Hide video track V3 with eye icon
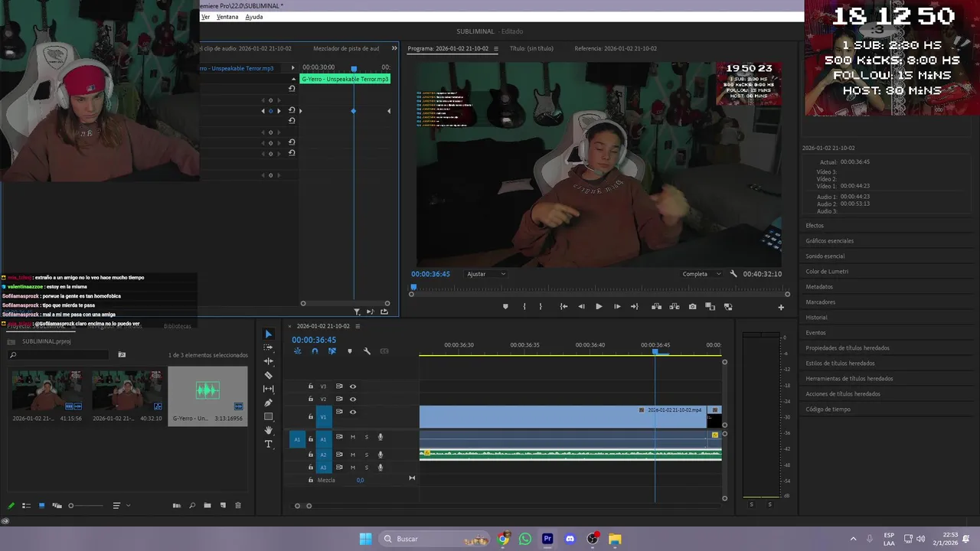Viewport: 980px width, 551px height. pyautogui.click(x=353, y=386)
